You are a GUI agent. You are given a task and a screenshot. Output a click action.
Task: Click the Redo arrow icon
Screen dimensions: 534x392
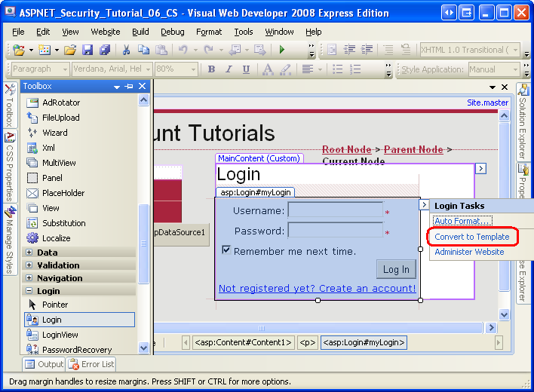point(208,50)
